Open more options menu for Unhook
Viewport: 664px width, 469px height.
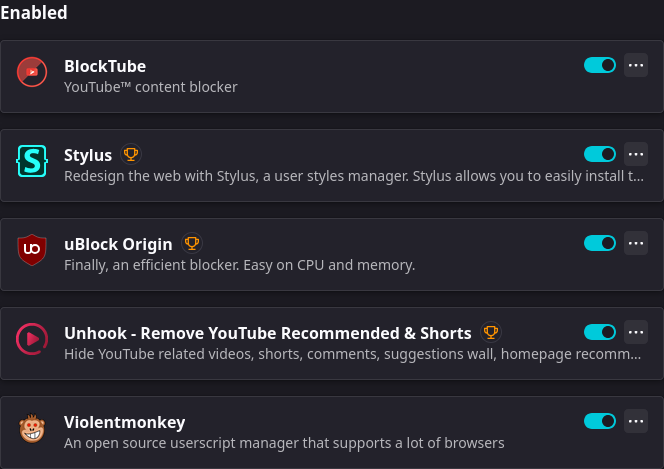(636, 332)
